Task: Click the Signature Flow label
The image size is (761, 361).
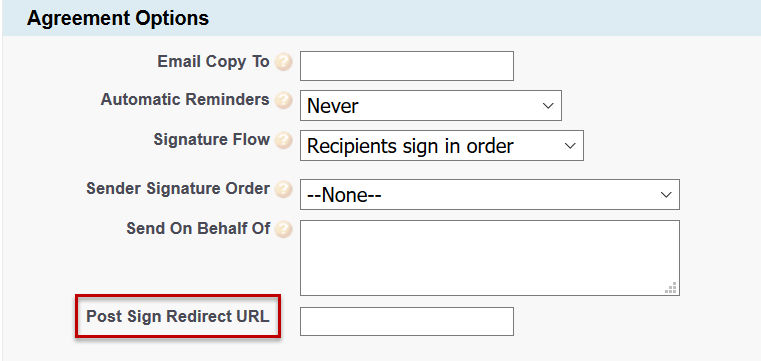Action: coord(212,139)
